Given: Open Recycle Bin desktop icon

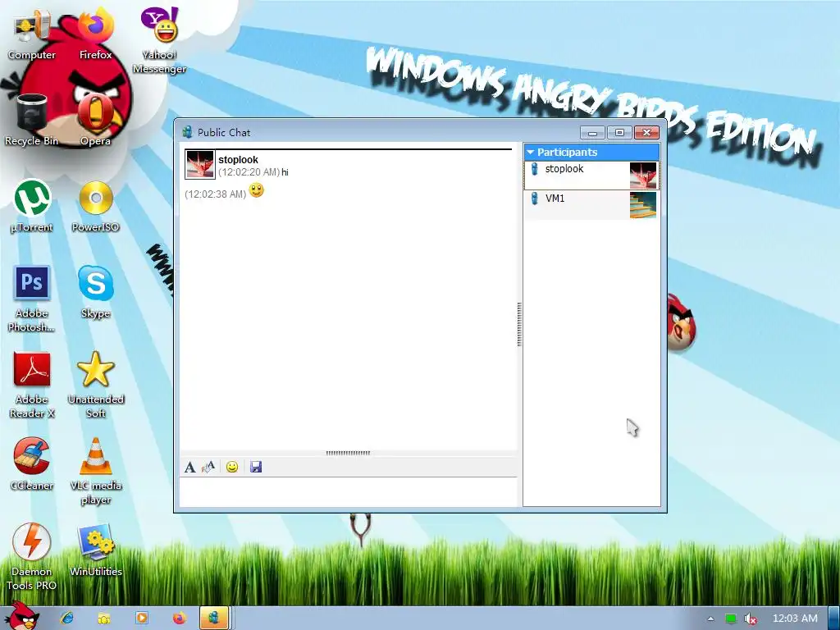Looking at the screenshot, I should click(32, 120).
